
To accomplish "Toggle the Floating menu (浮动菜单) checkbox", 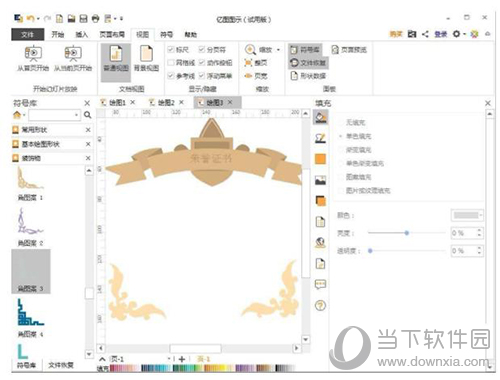I will coord(202,76).
